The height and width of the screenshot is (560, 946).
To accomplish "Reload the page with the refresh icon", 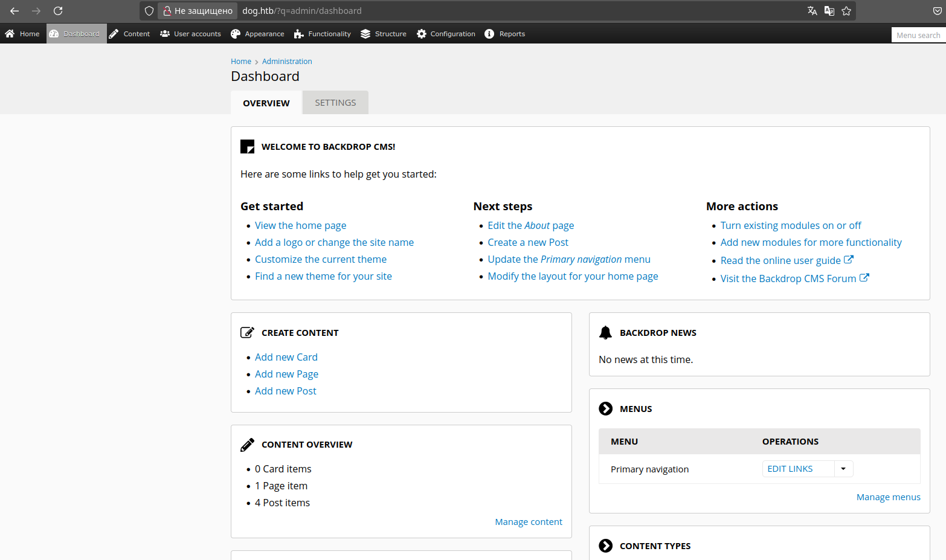I will pos(58,11).
